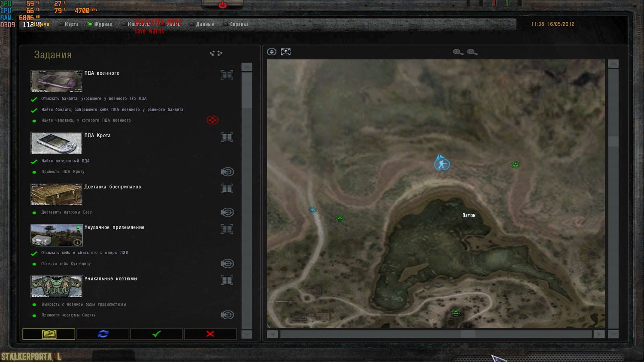Click the ПДА военного task title
Image resolution: width=644 pixels, height=362 pixels.
(x=102, y=73)
